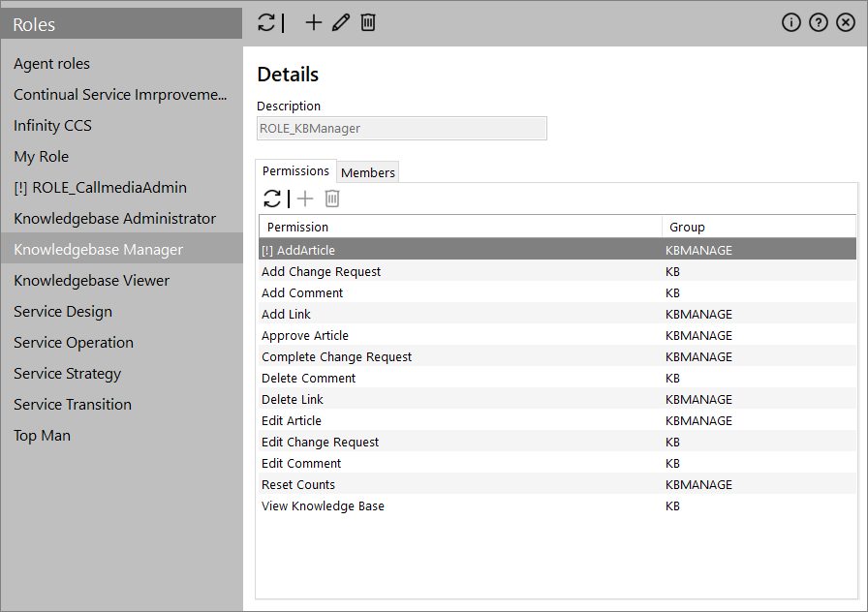
Task: Select the Complete Change Request permission
Action: click(557, 357)
